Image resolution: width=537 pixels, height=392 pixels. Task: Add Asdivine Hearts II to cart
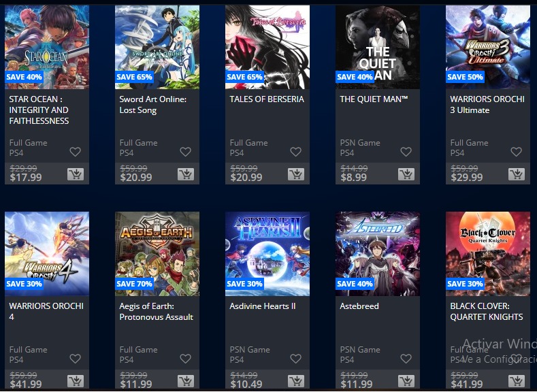click(x=296, y=381)
